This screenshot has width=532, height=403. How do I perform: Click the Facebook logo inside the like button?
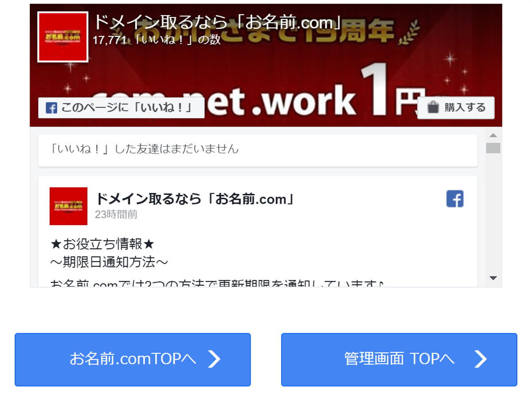click(x=51, y=108)
